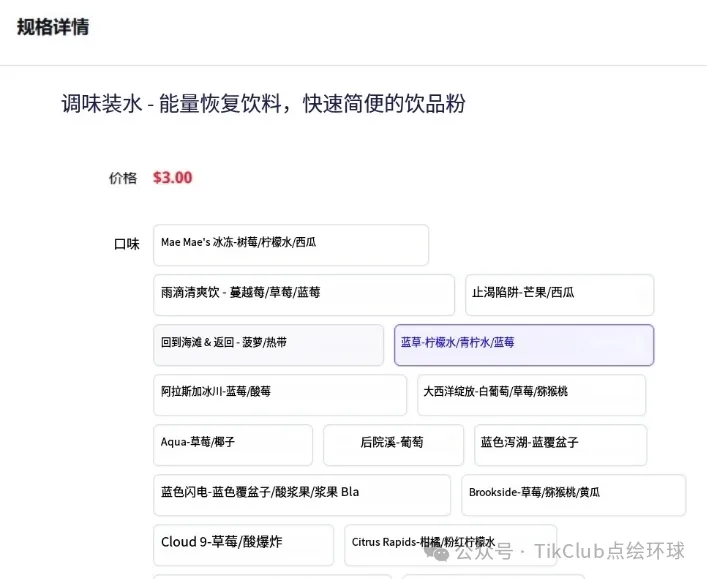
Task: Select 大西洋绽放-白葡萄/草莓/猕猴桃 flavor
Action: click(531, 394)
